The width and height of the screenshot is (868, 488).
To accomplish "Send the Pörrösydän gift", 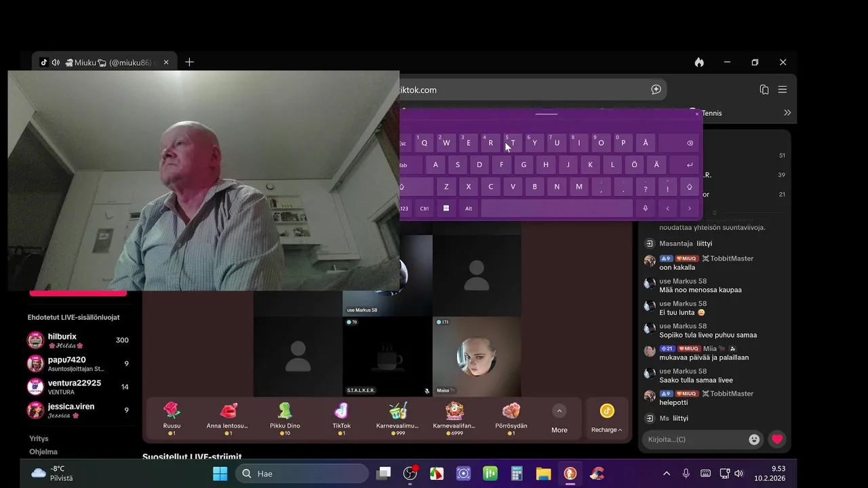I will pyautogui.click(x=511, y=418).
